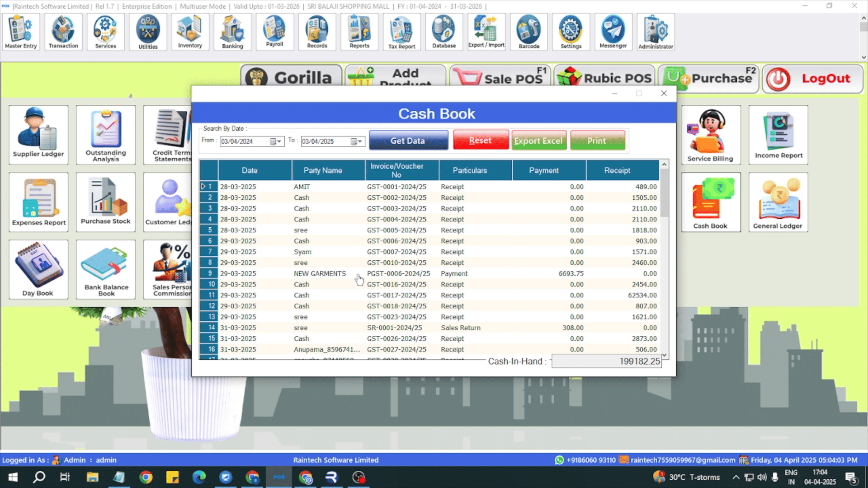Screen dimensions: 868x488
Task: Sort by the Party Name column header
Action: (x=323, y=170)
